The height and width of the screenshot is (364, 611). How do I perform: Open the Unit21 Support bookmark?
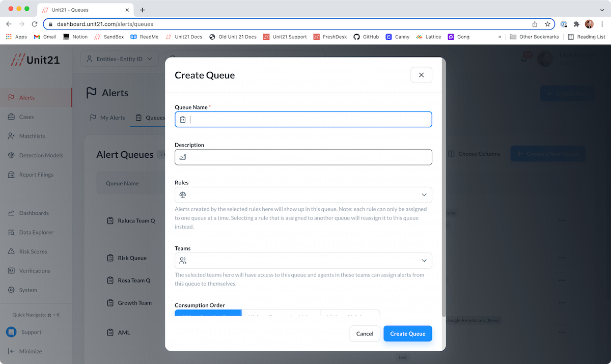click(x=285, y=37)
